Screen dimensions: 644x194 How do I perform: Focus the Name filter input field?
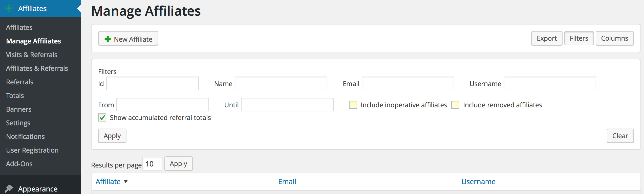tap(281, 83)
